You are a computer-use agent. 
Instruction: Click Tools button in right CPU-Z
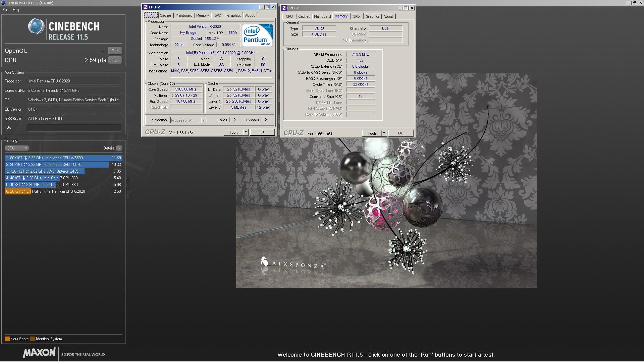[372, 133]
